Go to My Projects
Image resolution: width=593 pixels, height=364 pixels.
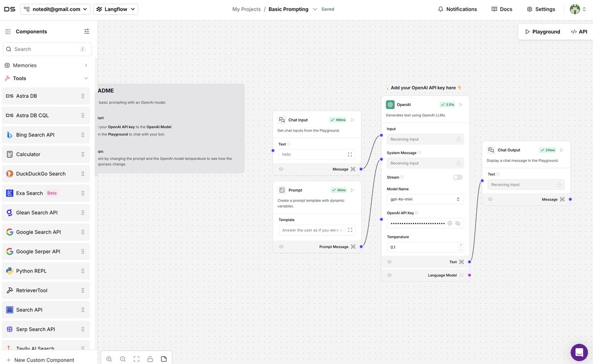click(x=247, y=9)
